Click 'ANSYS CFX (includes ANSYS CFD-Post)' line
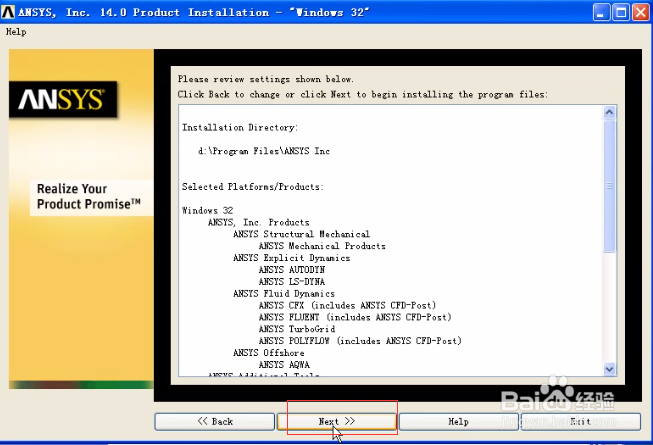Image resolution: width=653 pixels, height=445 pixels. [347, 305]
